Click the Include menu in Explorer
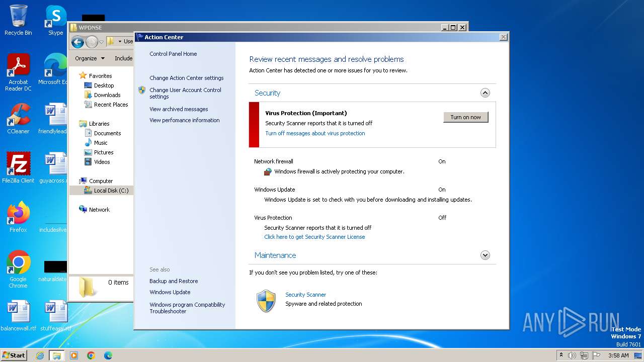The image size is (644, 362). [123, 58]
